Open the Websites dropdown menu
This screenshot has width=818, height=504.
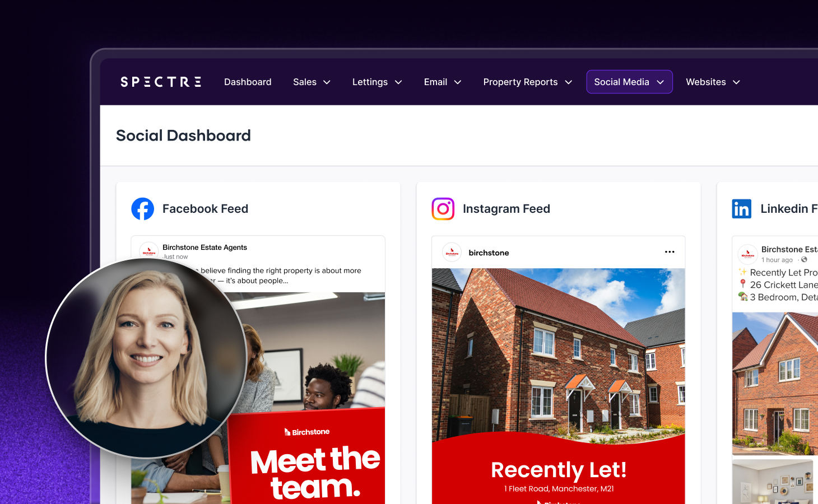713,82
